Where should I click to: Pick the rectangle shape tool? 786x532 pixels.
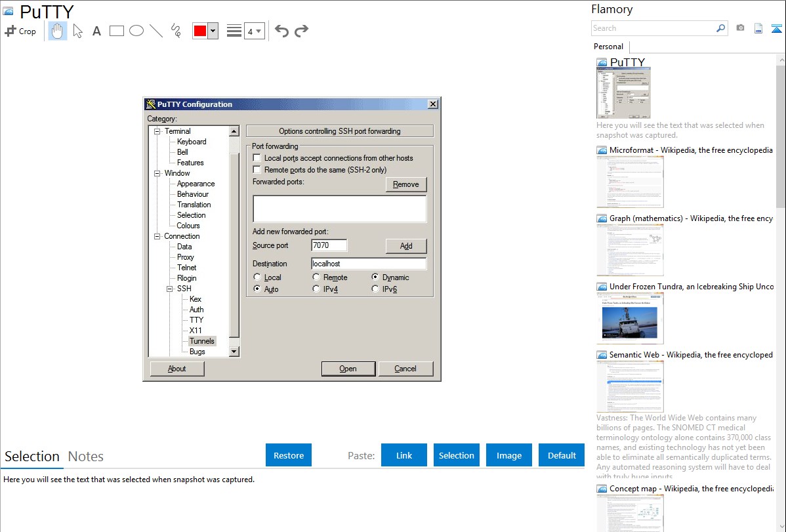[116, 31]
